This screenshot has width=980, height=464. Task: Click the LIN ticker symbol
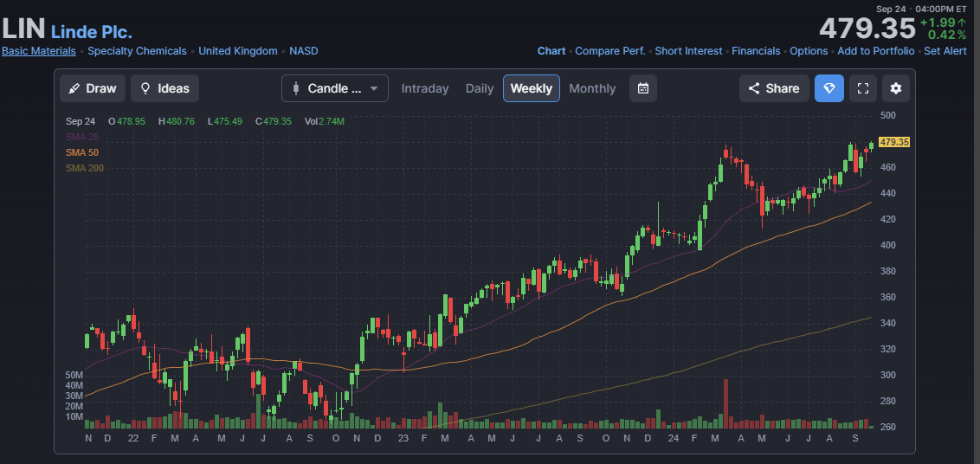click(x=23, y=29)
